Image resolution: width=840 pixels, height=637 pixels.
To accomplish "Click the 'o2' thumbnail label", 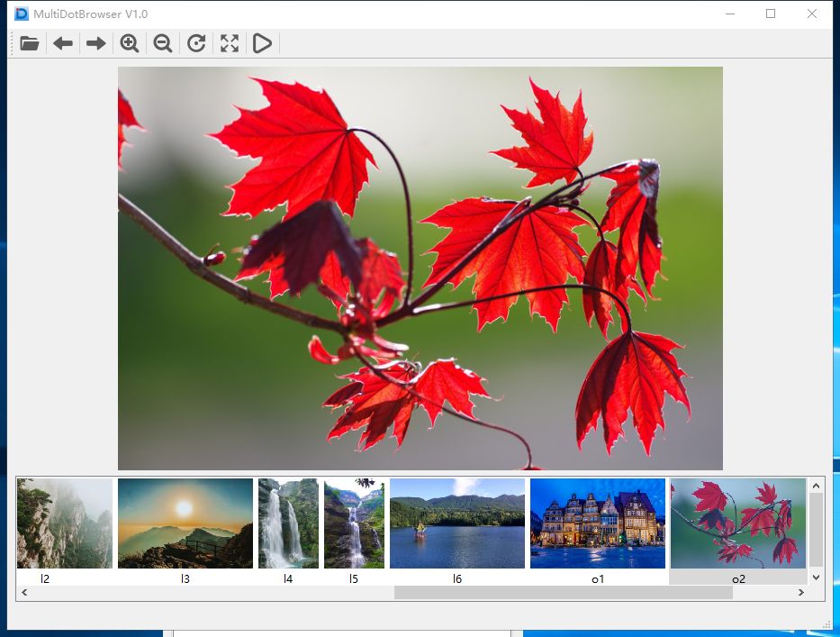I will [738, 579].
